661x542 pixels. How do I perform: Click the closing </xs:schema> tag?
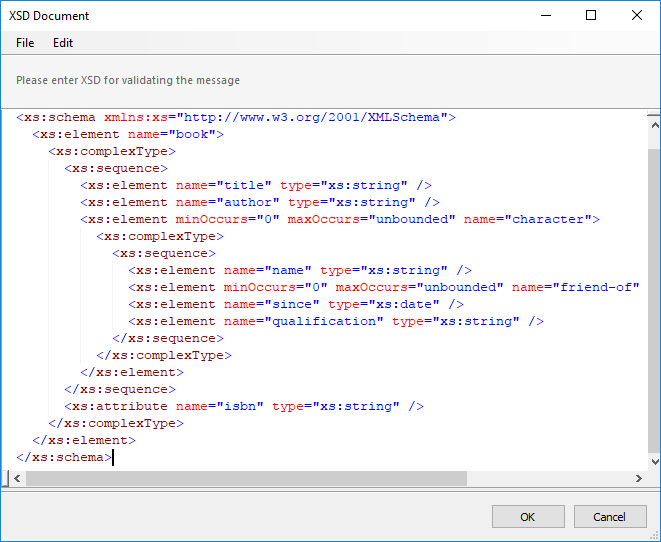click(x=64, y=457)
